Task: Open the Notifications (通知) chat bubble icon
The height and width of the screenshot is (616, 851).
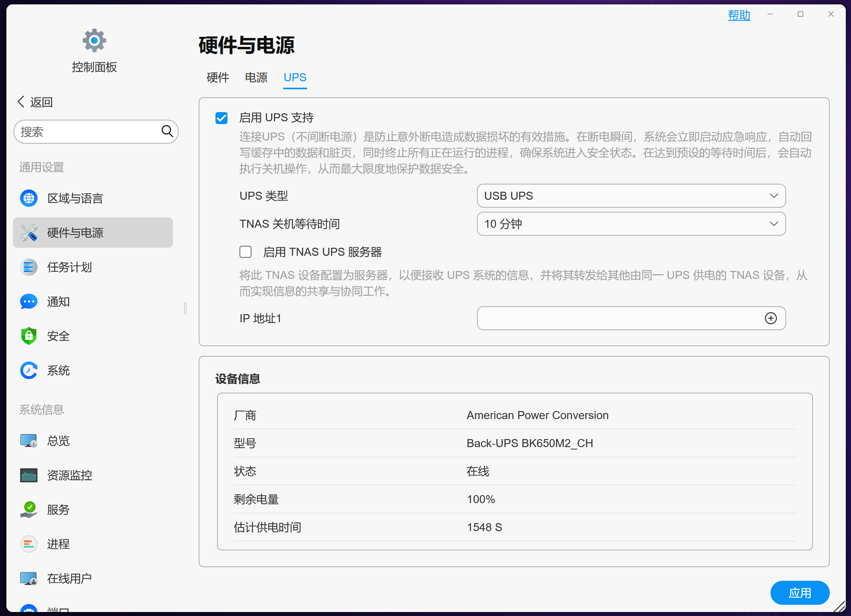Action: [x=29, y=301]
